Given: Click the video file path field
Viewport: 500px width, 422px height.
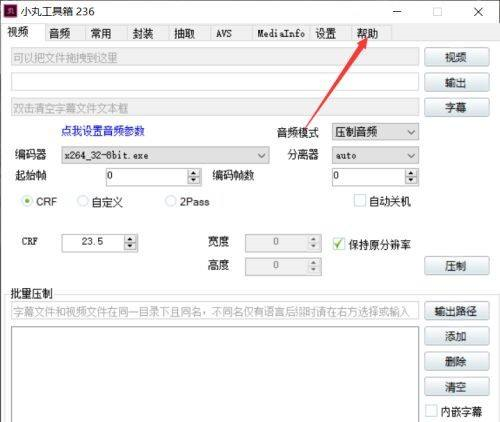Looking at the screenshot, I should click(215, 57).
